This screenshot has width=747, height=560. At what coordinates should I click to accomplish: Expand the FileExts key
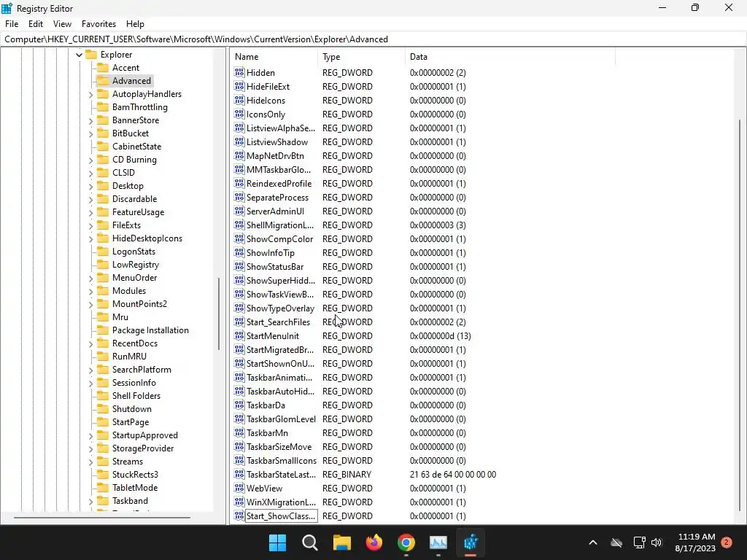(90, 226)
